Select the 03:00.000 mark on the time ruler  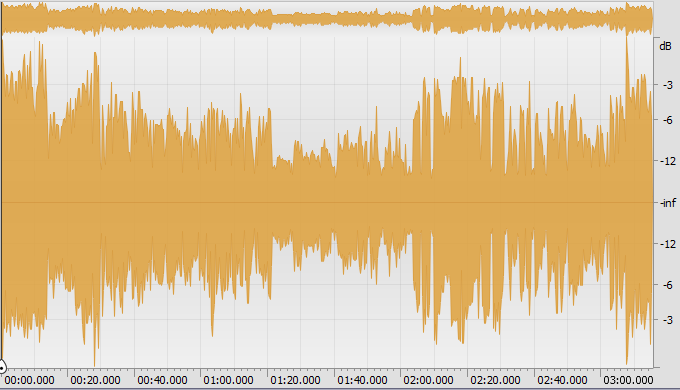(x=628, y=380)
